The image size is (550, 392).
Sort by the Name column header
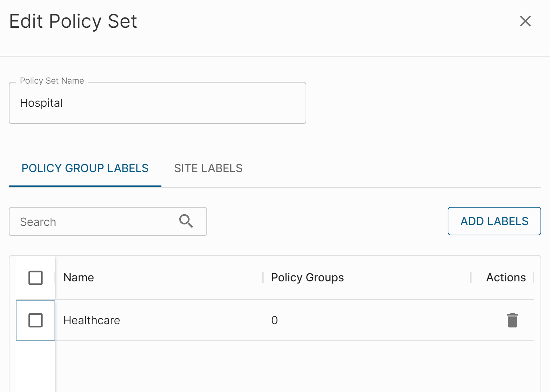tap(79, 277)
